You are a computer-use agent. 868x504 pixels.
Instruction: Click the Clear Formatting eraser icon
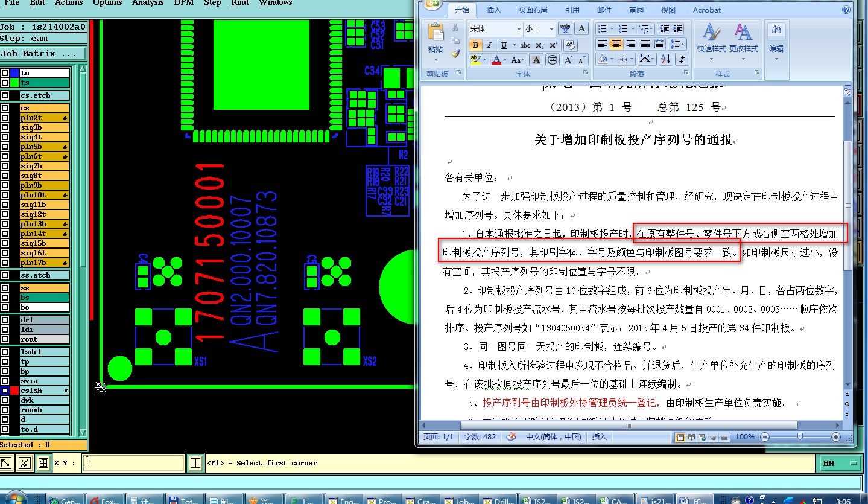click(571, 45)
